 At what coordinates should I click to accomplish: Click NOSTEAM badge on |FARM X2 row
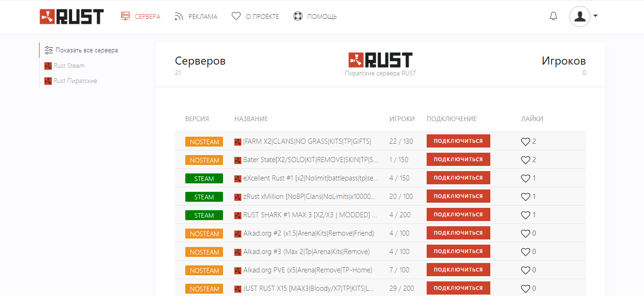click(x=204, y=142)
